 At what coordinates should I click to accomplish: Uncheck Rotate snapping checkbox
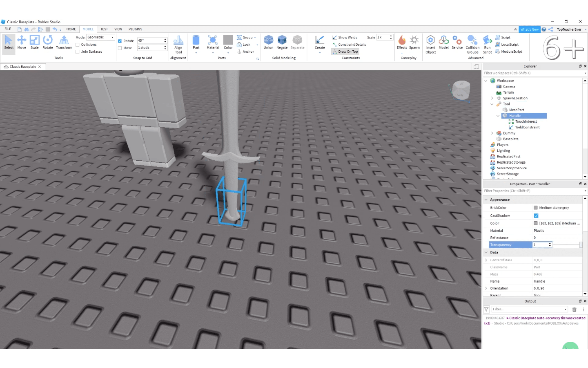coord(120,41)
